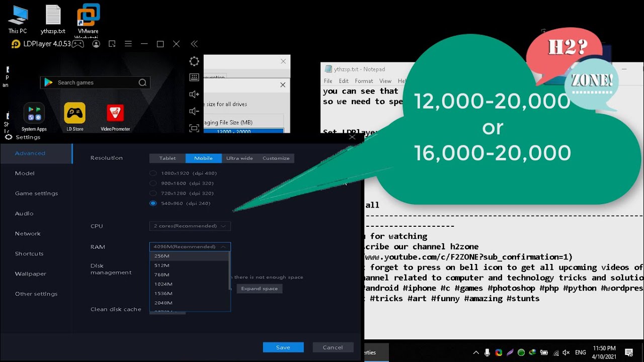Viewport: 644px width, 362px height.
Task: Open the Model settings section
Action: point(36,173)
